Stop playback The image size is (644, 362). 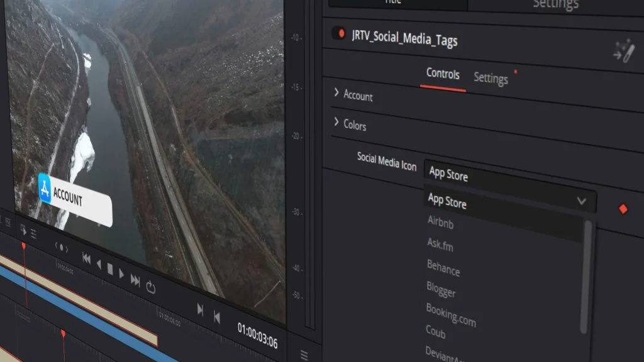click(x=110, y=269)
